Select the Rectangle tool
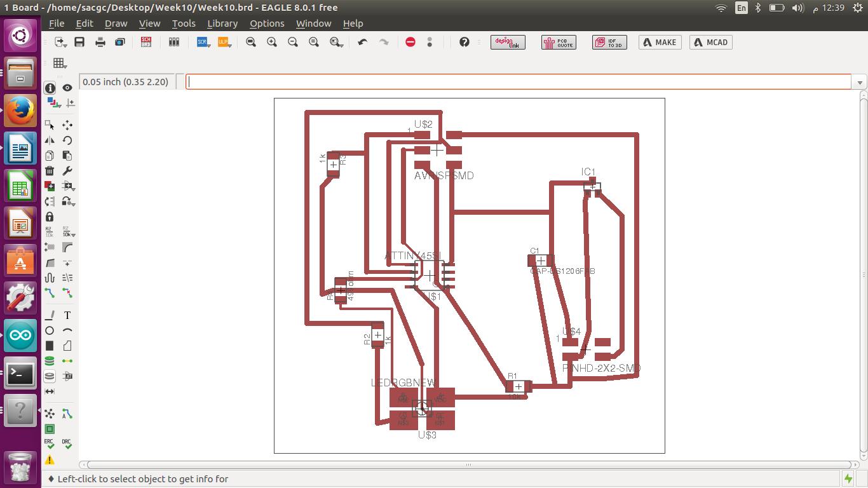The height and width of the screenshot is (488, 868). [x=50, y=346]
